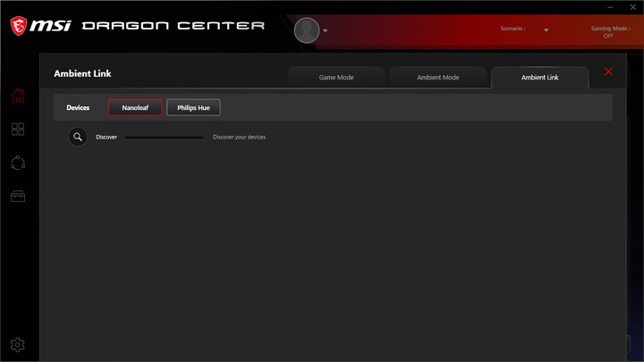This screenshot has width=644, height=362.
Task: Click the Discover label
Action: click(x=106, y=137)
